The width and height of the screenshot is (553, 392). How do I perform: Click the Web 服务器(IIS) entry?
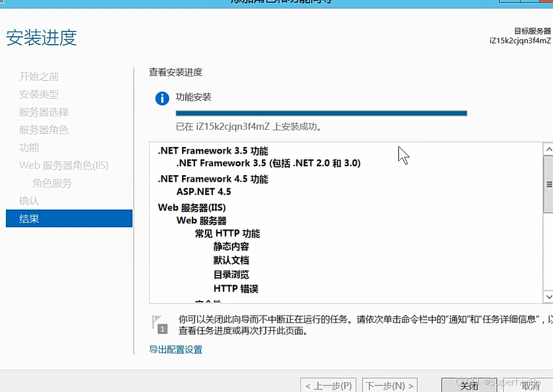coord(192,208)
